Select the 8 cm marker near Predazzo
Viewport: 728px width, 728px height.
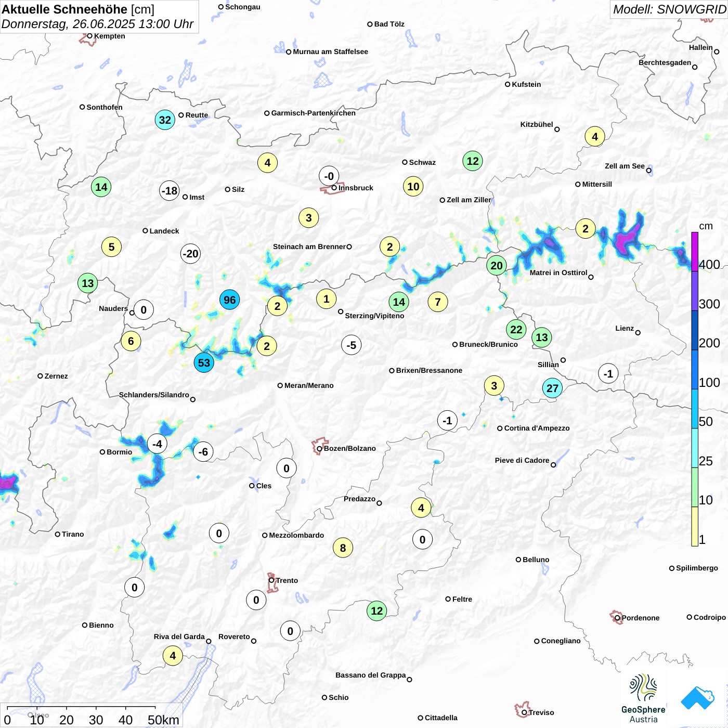point(343,548)
